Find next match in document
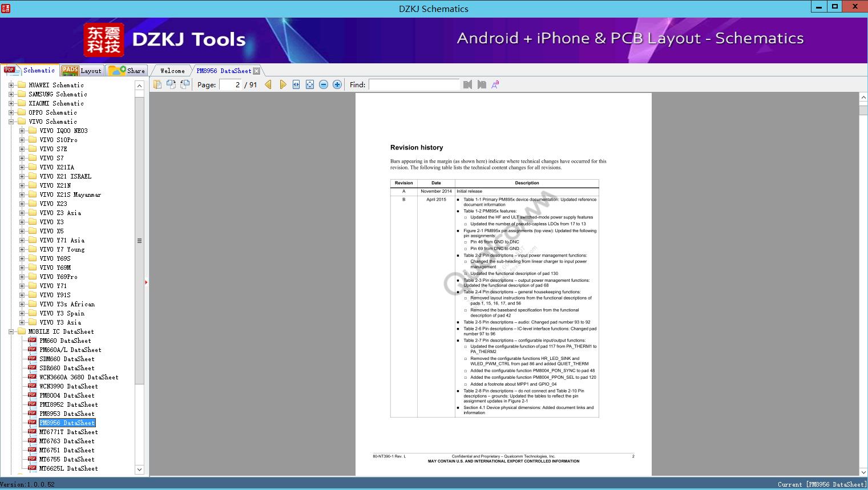This screenshot has height=490, width=868. coord(482,84)
